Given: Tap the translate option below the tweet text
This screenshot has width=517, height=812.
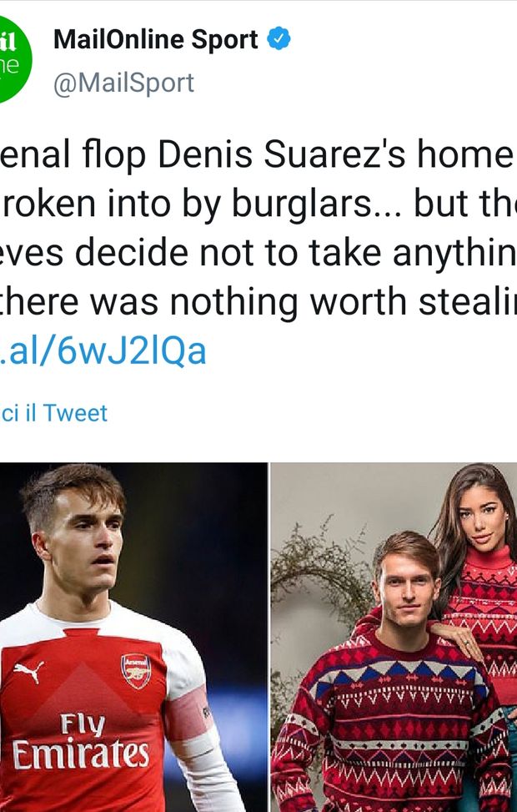Looking at the screenshot, I should [x=54, y=412].
